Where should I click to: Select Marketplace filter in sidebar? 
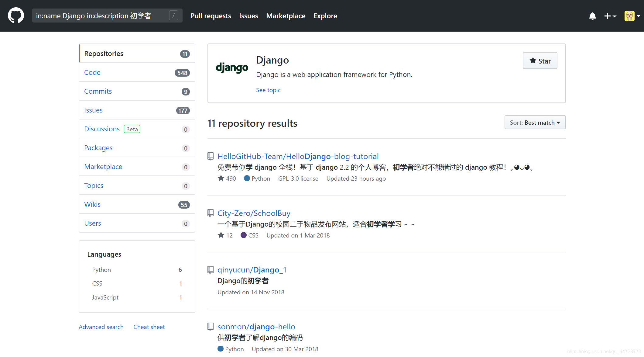pos(137,167)
